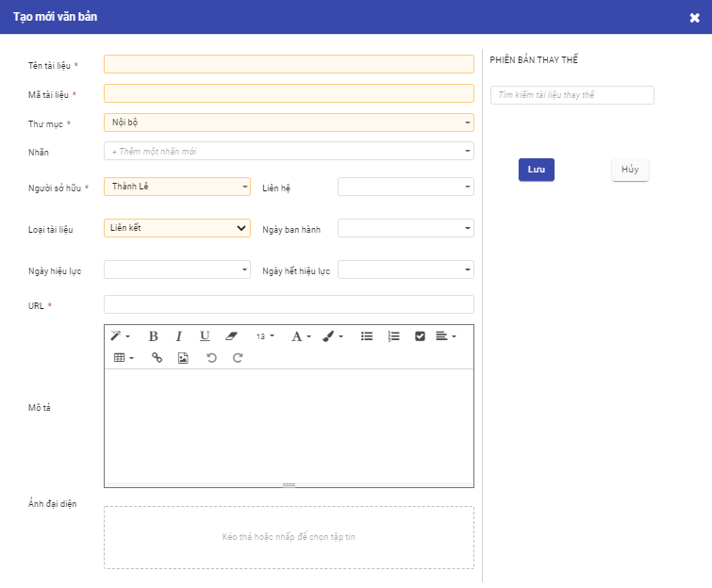Toggle the checklist checkbox in the toolbar
The width and height of the screenshot is (712, 588).
[x=421, y=336]
